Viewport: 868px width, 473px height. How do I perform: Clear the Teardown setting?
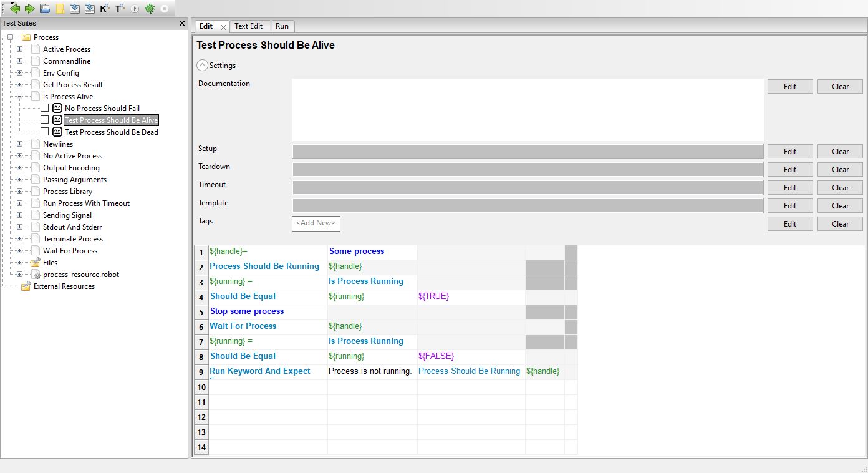point(840,170)
